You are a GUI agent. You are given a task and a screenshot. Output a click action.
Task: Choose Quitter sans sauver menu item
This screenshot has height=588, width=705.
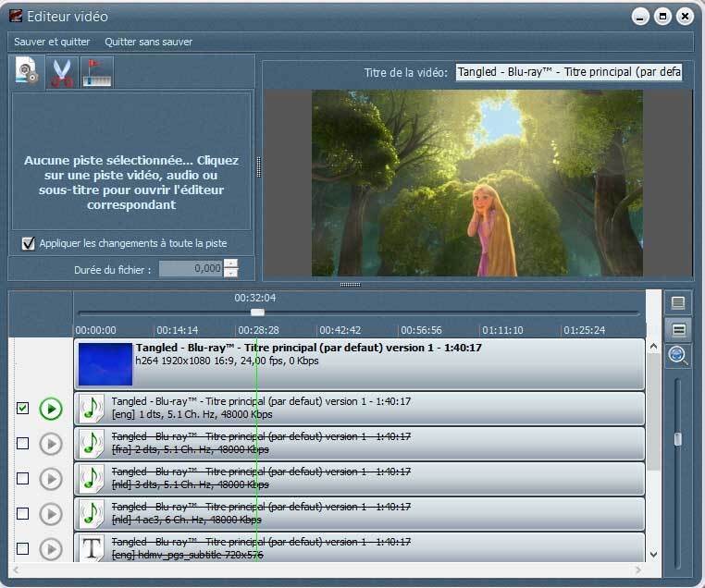coord(148,42)
